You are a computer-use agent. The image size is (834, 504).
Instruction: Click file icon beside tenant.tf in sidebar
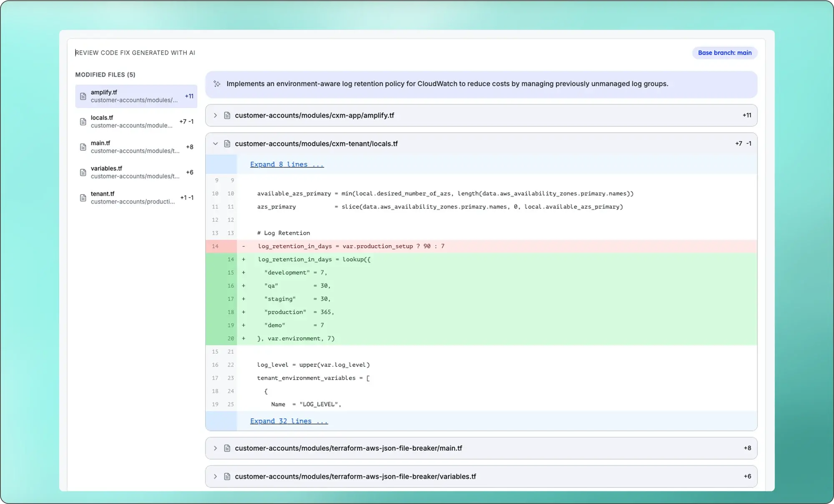(x=83, y=198)
